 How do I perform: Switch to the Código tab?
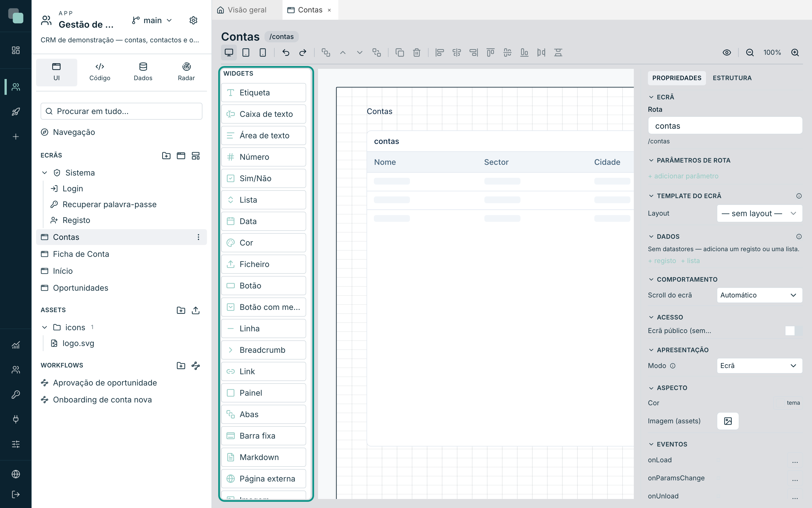click(100, 72)
